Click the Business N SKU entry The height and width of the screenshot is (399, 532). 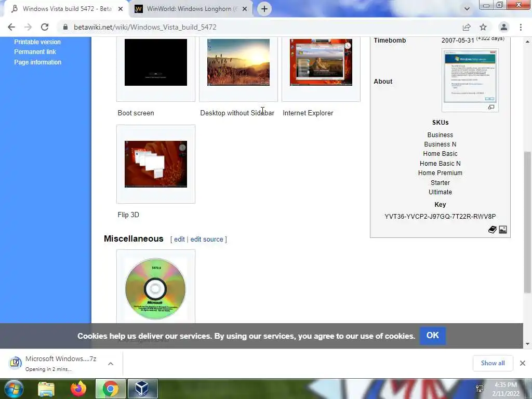coord(440,144)
